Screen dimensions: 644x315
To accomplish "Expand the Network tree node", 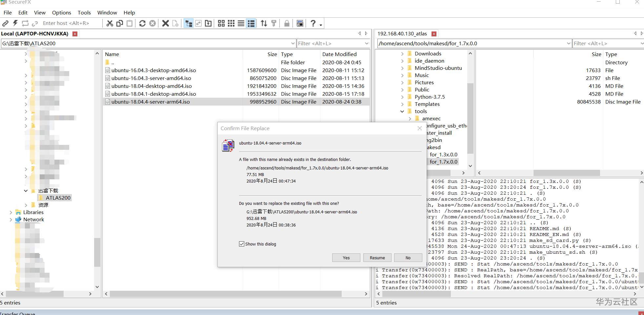I will point(11,219).
